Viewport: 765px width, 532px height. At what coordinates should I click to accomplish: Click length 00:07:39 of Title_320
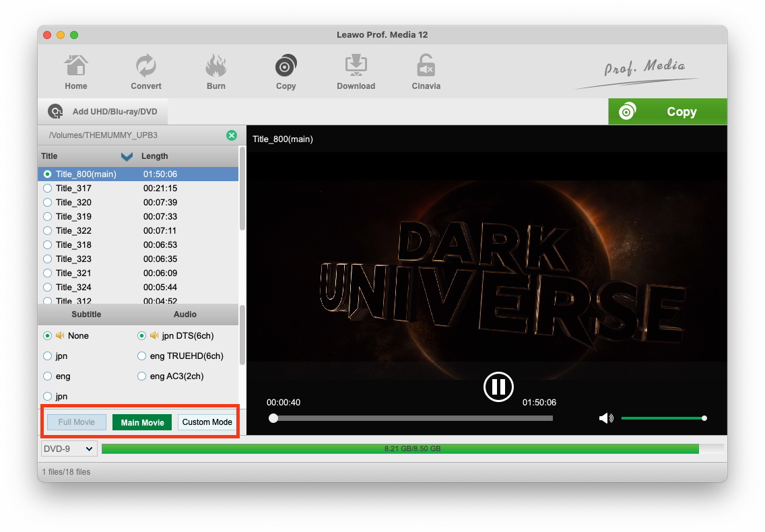tap(160, 203)
